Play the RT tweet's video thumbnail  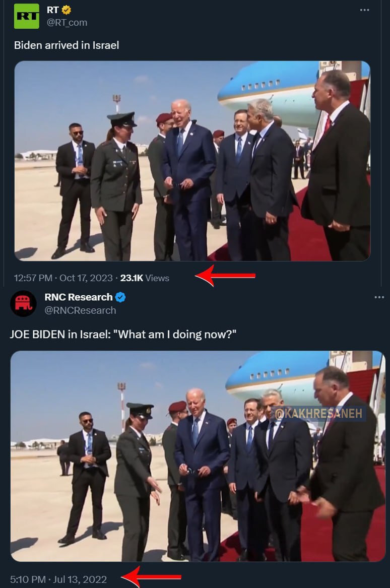tap(192, 161)
